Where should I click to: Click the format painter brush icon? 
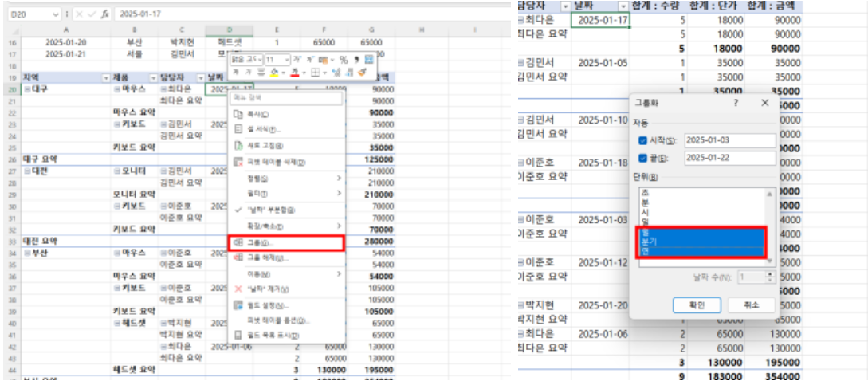[361, 72]
